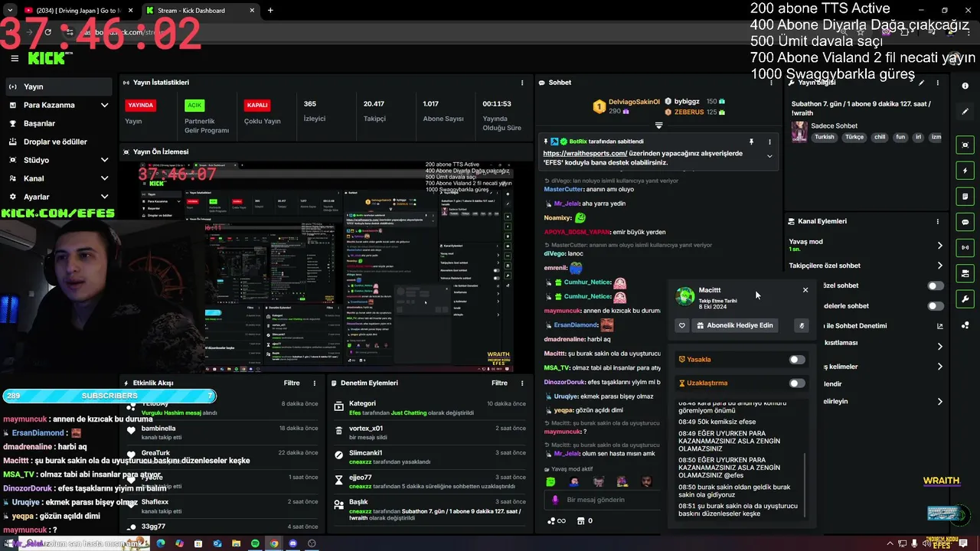
Task: Open Filtre in Denetim Eylemleri panel
Action: (x=499, y=383)
